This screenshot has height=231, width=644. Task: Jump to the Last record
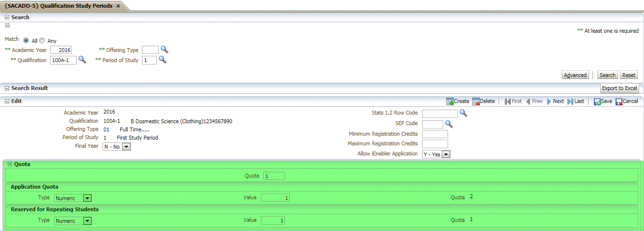pyautogui.click(x=570, y=102)
